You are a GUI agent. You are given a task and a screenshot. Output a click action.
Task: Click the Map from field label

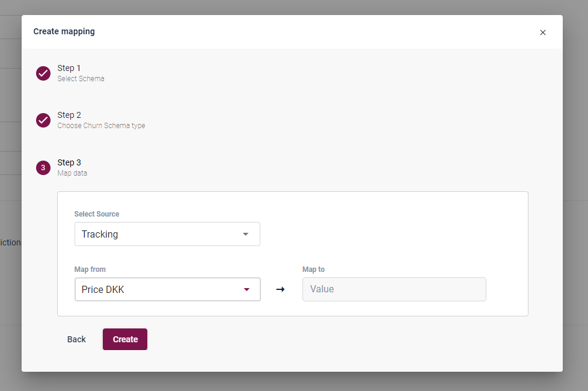(x=90, y=269)
